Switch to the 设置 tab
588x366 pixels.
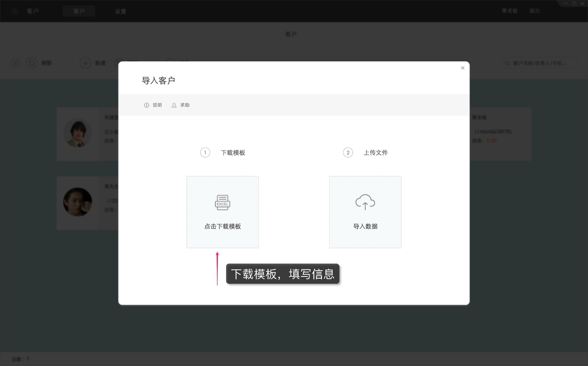(x=120, y=11)
